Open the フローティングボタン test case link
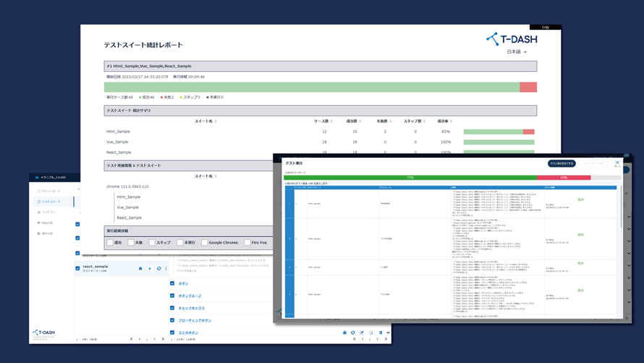The image size is (644, 363). 195,320
